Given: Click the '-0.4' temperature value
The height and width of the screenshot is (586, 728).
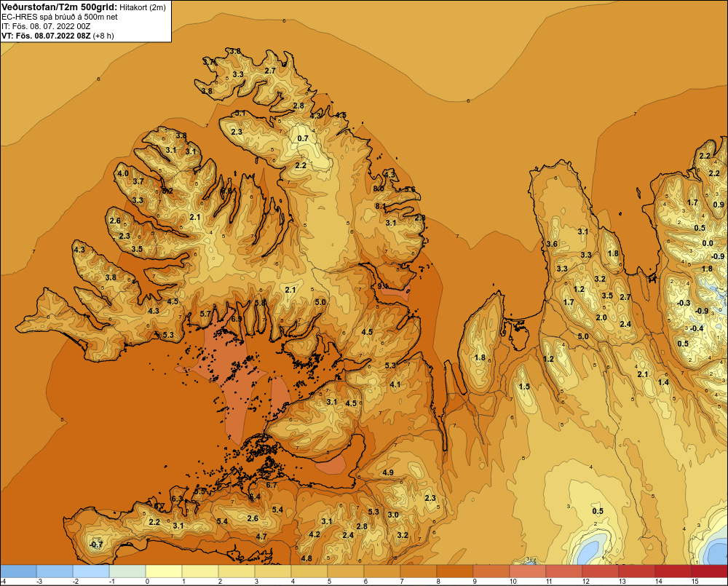Looking at the screenshot, I should click(x=697, y=328).
